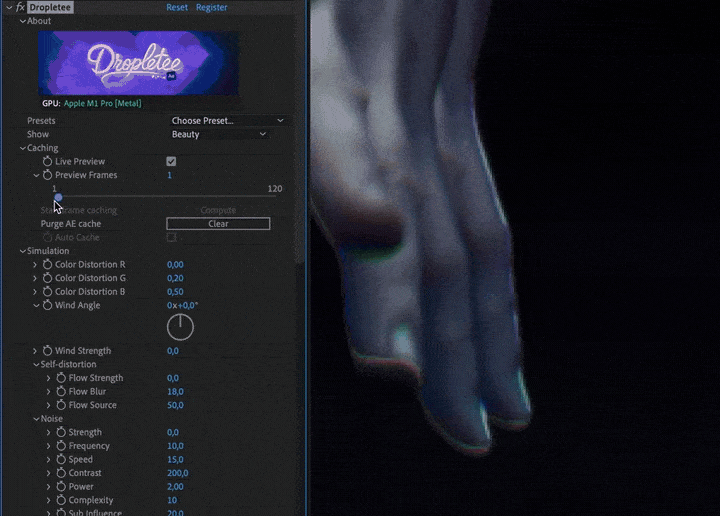Toggle stopwatch for Flow Source
The width and height of the screenshot is (720, 516).
click(61, 405)
